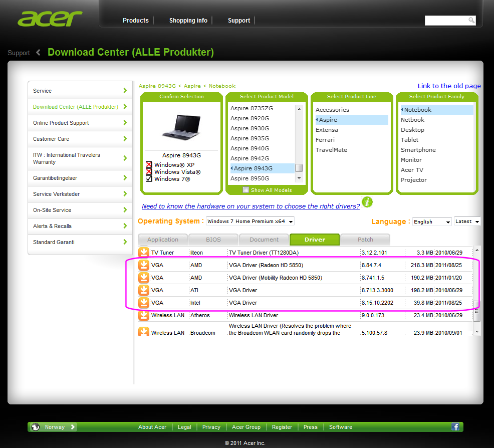Switch to the Application tab
494x448 pixels.
coord(162,240)
